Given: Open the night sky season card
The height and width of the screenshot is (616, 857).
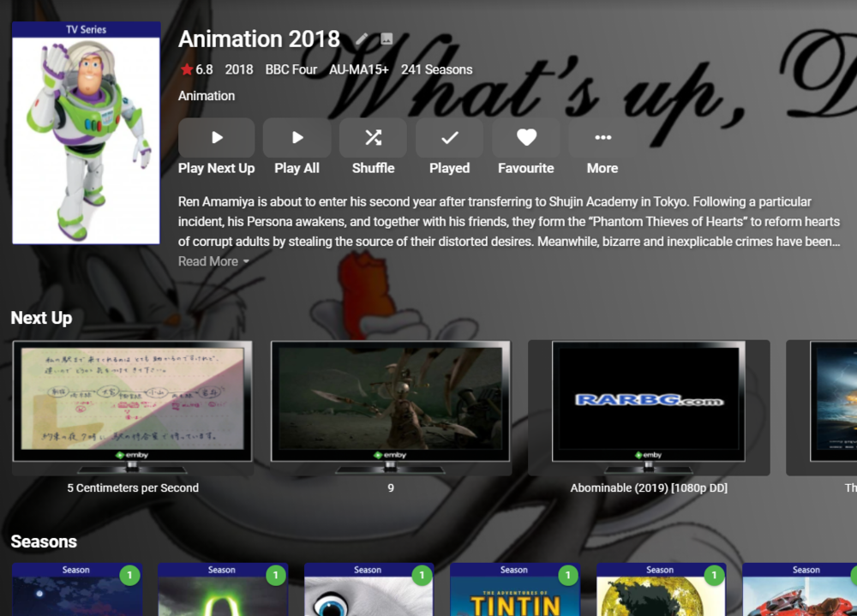Looking at the screenshot, I should click(x=77, y=589).
